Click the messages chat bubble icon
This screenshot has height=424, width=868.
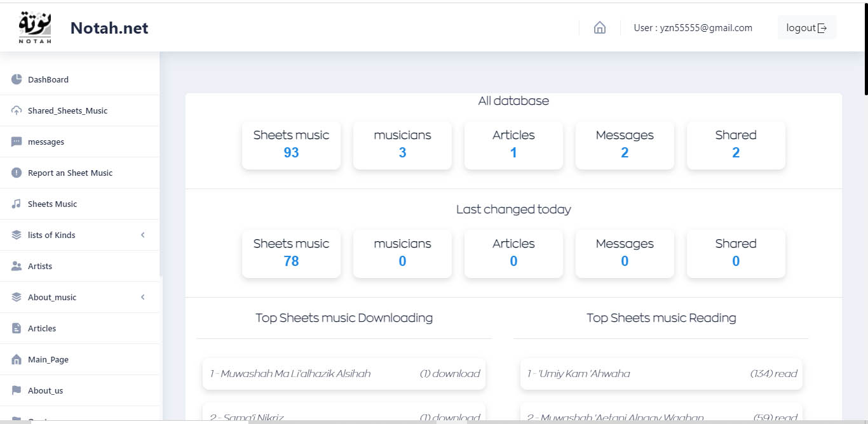pyautogui.click(x=17, y=142)
